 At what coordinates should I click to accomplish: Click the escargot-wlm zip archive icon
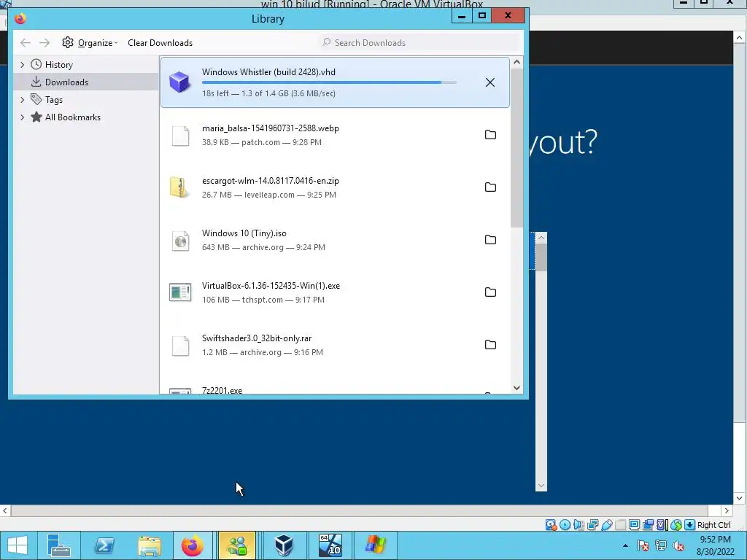pyautogui.click(x=179, y=187)
